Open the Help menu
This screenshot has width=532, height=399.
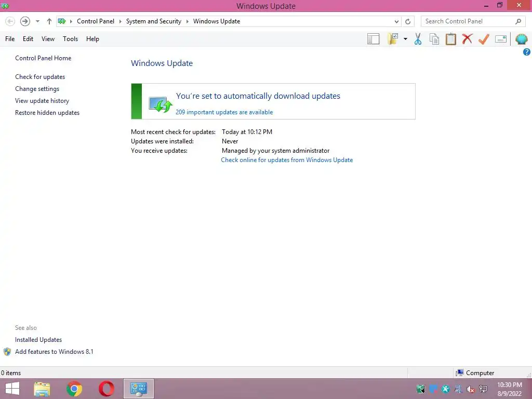coord(92,38)
